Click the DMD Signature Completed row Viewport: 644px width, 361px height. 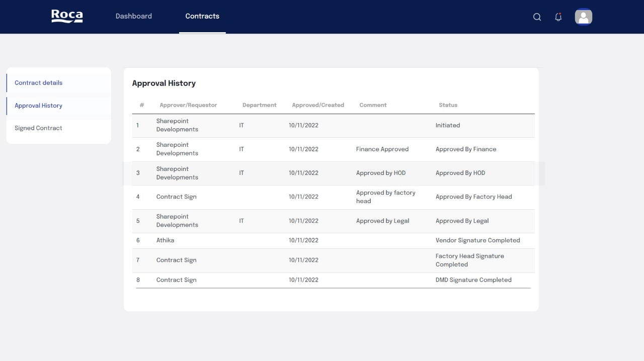473,280
